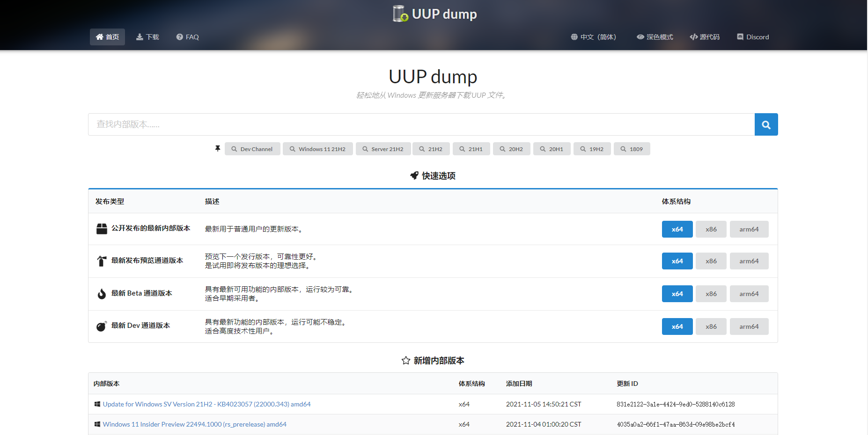This screenshot has height=435, width=868.
Task: Go to the 下载 downloads page
Action: [x=147, y=37]
